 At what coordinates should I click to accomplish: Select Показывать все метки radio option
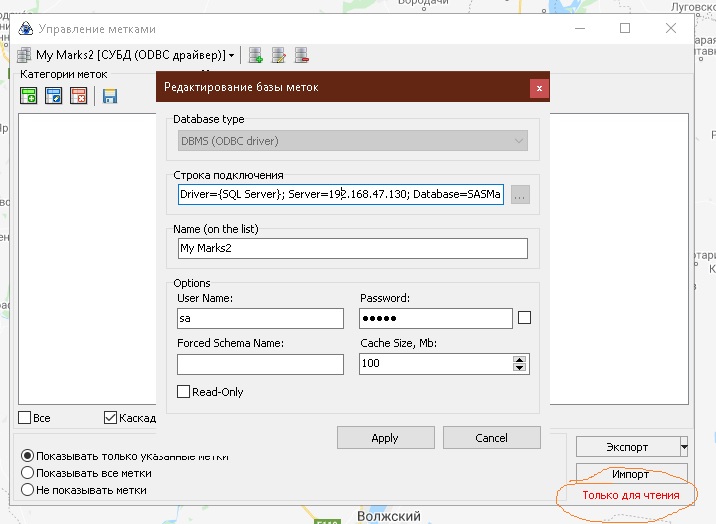click(x=28, y=473)
